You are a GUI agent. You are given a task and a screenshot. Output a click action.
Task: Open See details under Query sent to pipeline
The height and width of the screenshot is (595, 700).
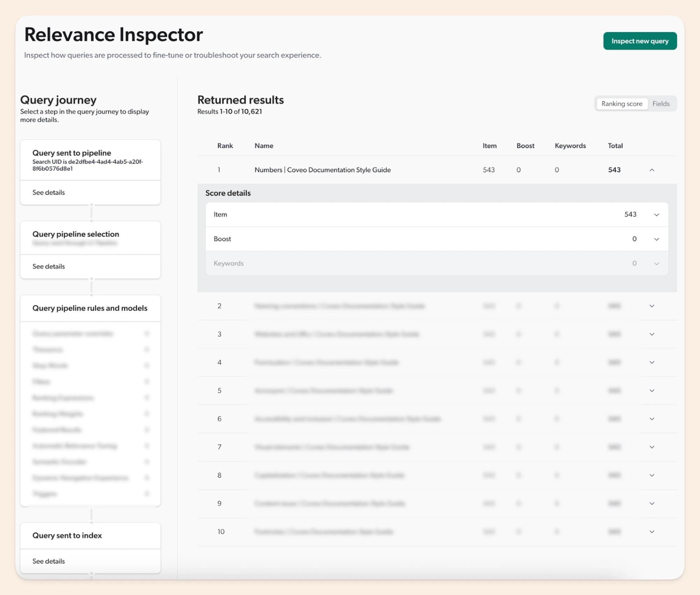click(x=49, y=192)
